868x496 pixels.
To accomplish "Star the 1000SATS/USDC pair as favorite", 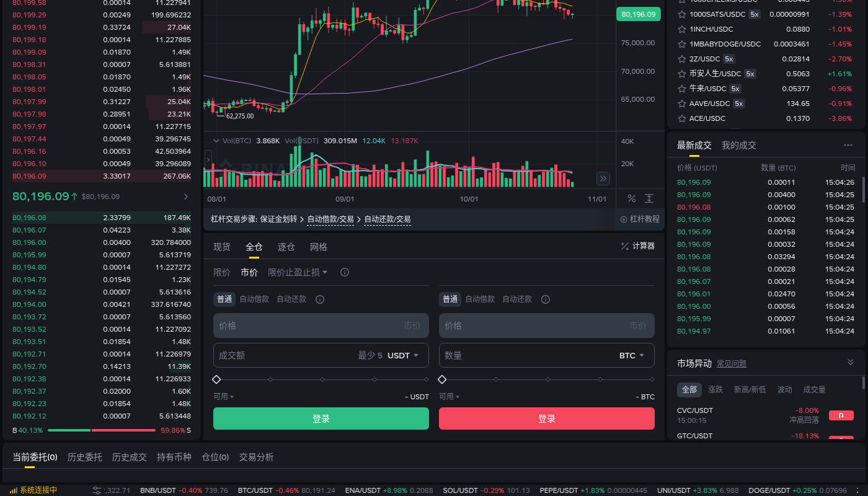I will coord(682,14).
